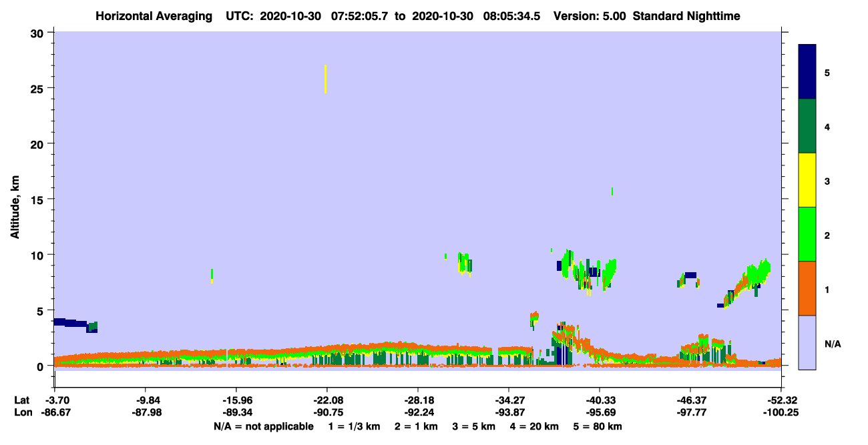Click the yellow vertical feature near 25 km
Screen dimensions: 868x445
point(325,79)
